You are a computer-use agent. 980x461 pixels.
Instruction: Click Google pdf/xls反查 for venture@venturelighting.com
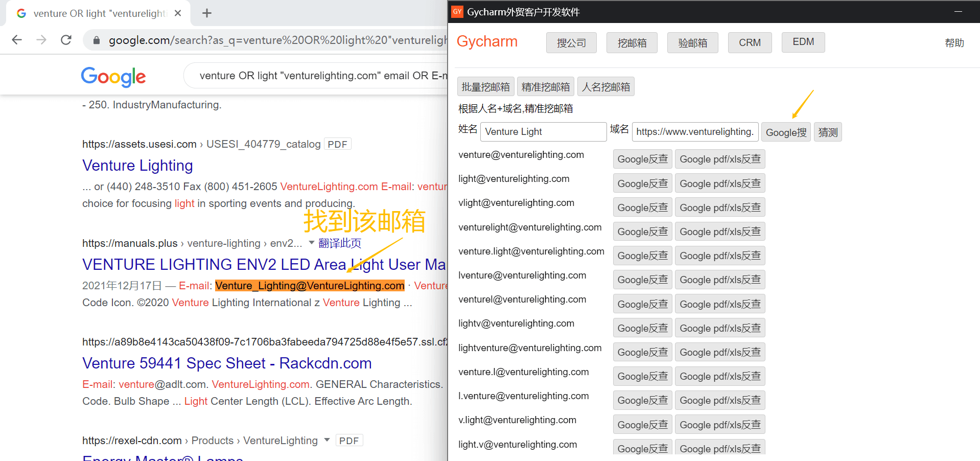720,159
